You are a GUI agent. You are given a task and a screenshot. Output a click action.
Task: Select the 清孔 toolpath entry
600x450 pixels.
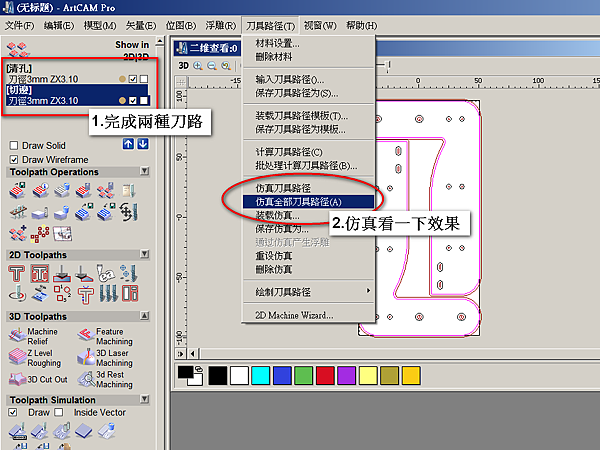(77, 74)
